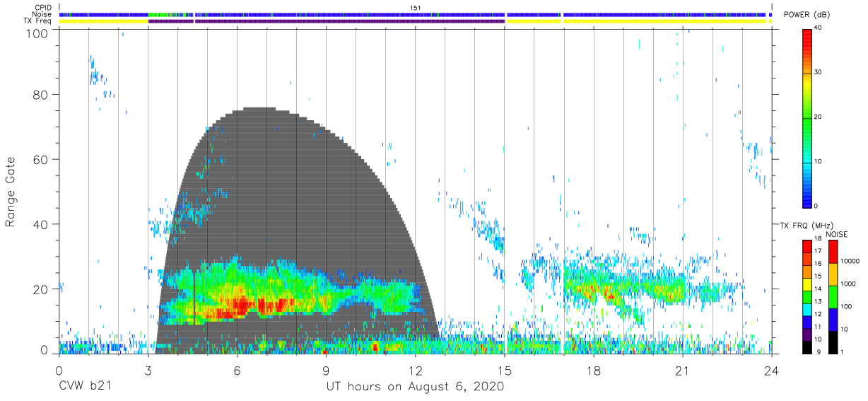
Task: Click the '1000' tick on NOISE scale
Action: pyautogui.click(x=848, y=284)
